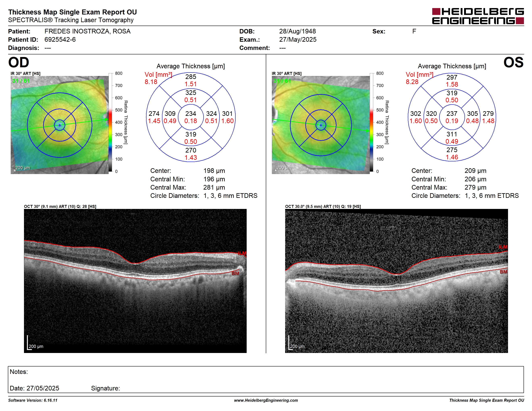Click the exam date 27/May/2025
532x411 pixels.
pyautogui.click(x=298, y=39)
